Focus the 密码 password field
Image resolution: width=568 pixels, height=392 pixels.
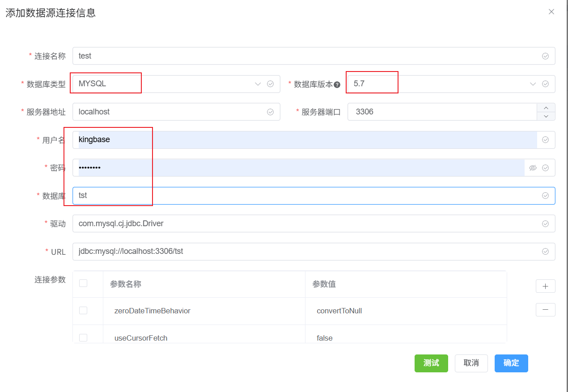coord(314,168)
